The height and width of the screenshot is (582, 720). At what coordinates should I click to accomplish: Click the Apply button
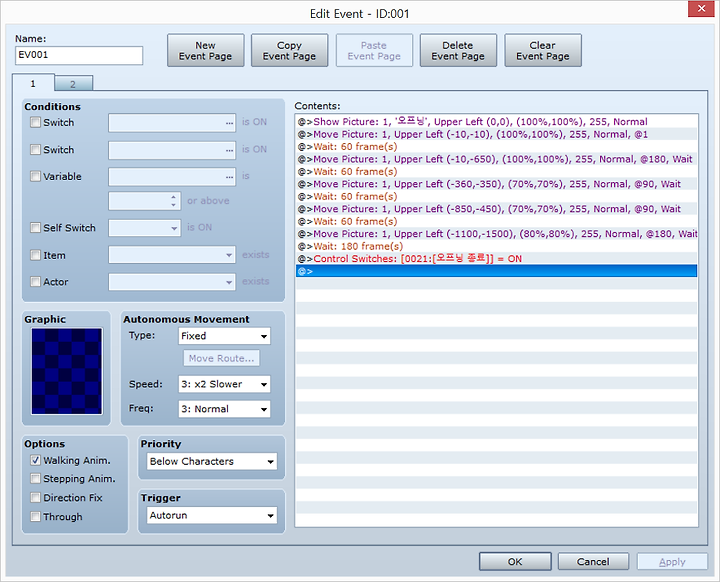tap(672, 561)
